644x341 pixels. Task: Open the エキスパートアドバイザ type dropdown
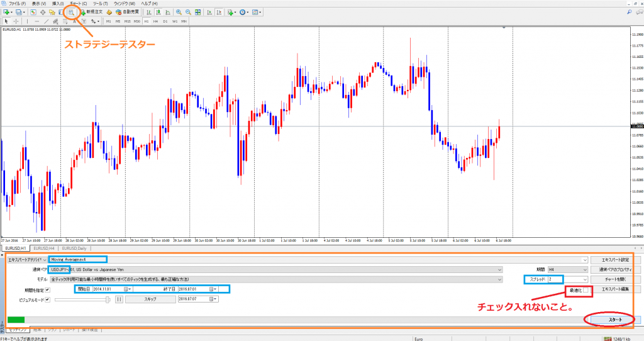click(27, 260)
